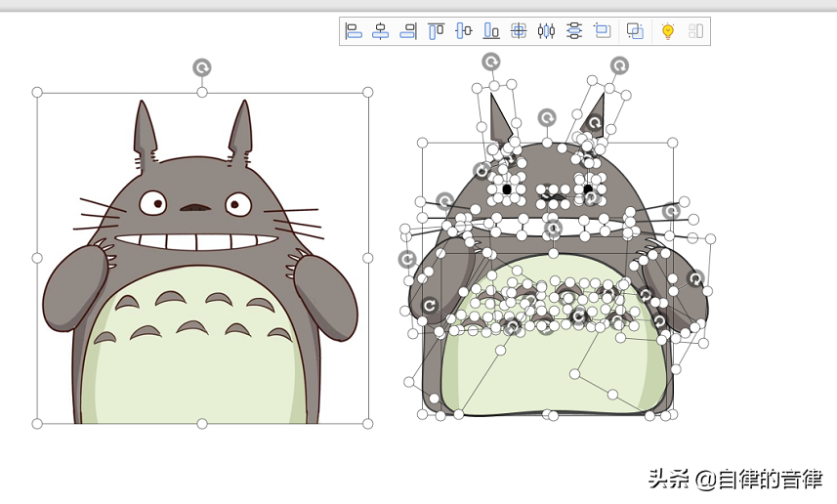The height and width of the screenshot is (504, 837).
Task: Click left-middle handle of left Totoro picture
Action: tap(37, 259)
